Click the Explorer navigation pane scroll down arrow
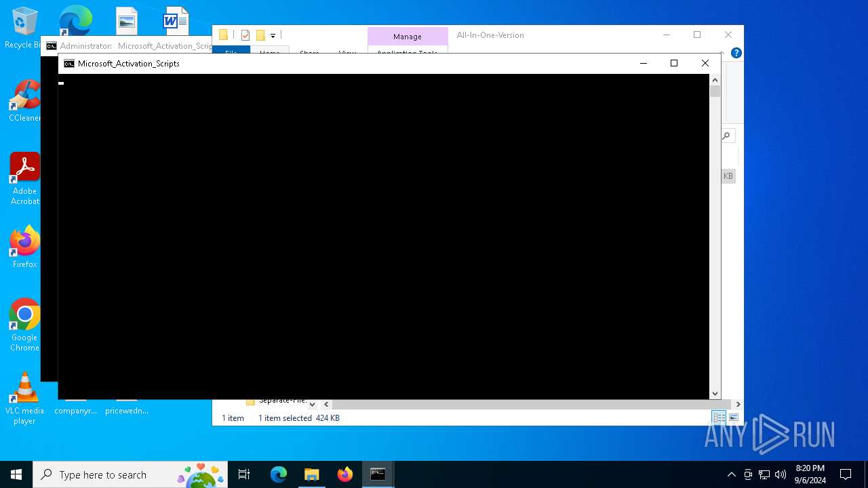This screenshot has width=868, height=488. pyautogui.click(x=312, y=404)
